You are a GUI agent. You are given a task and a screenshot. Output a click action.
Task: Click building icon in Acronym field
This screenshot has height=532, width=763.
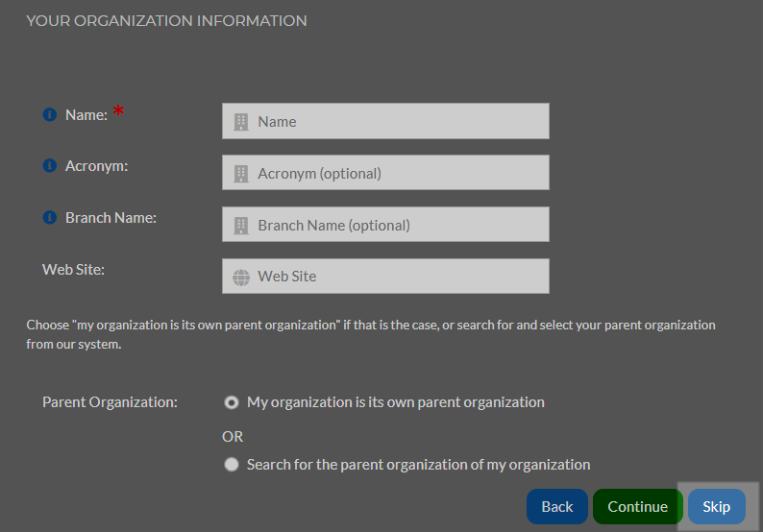coord(241,174)
